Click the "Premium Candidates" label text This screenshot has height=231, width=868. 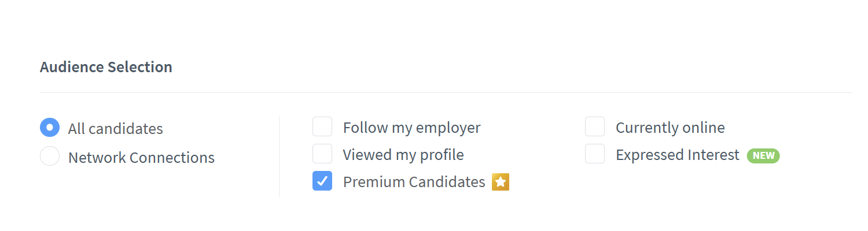[414, 182]
